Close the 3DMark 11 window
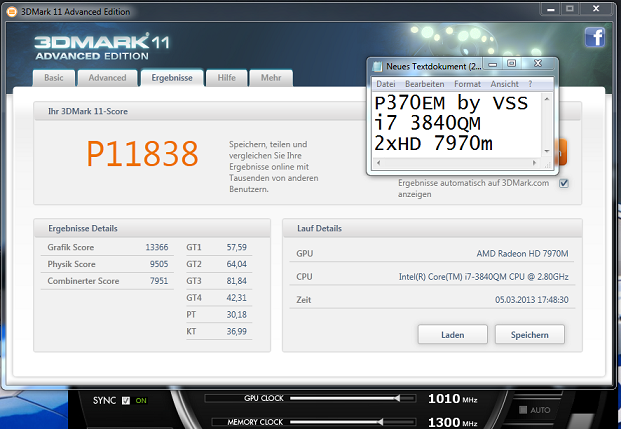The height and width of the screenshot is (429, 621). coord(596,9)
